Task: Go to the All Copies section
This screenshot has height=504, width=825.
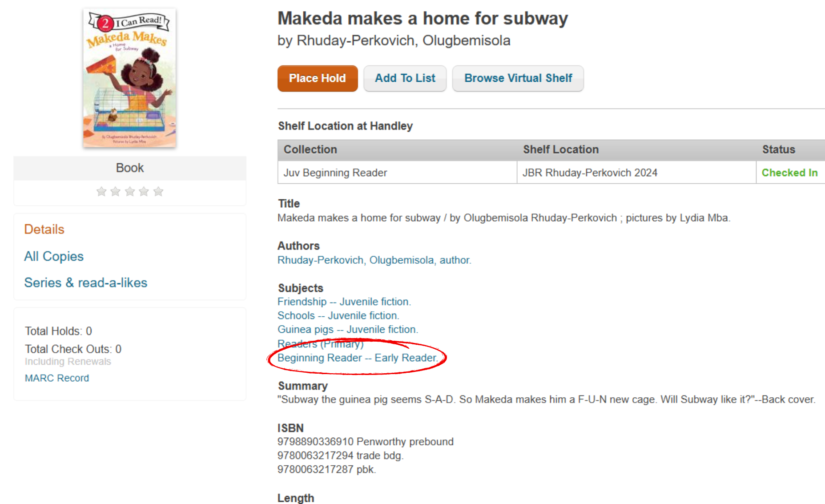Action: [x=54, y=256]
